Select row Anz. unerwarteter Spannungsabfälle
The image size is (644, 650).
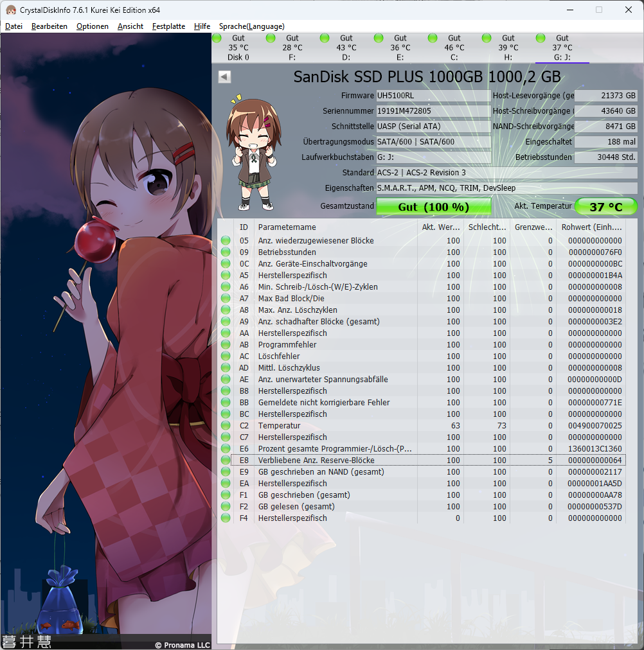[x=422, y=380]
